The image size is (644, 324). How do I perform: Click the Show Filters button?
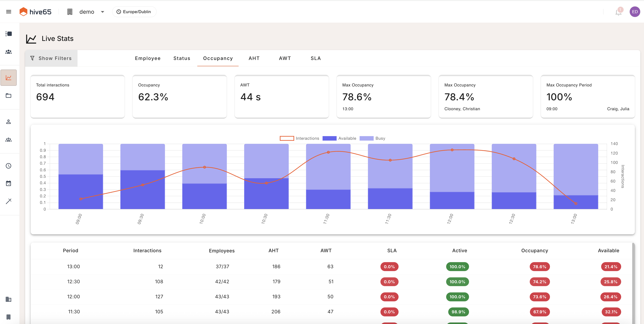[51, 58]
